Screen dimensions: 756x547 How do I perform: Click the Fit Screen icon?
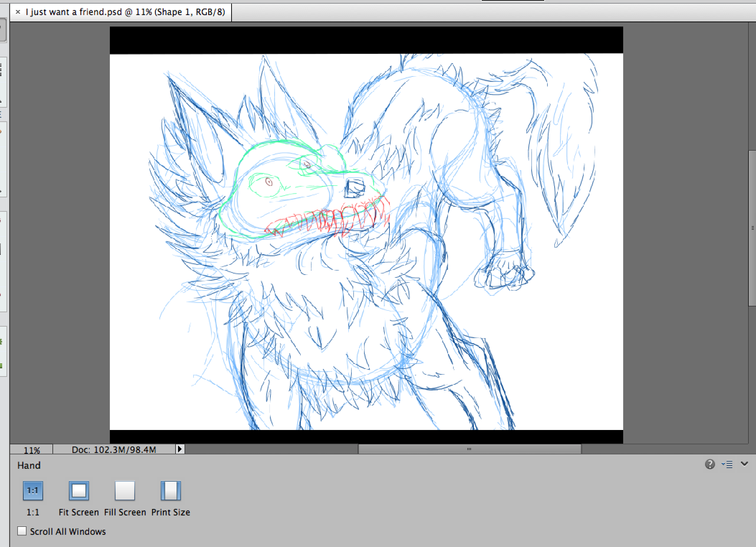(x=79, y=491)
